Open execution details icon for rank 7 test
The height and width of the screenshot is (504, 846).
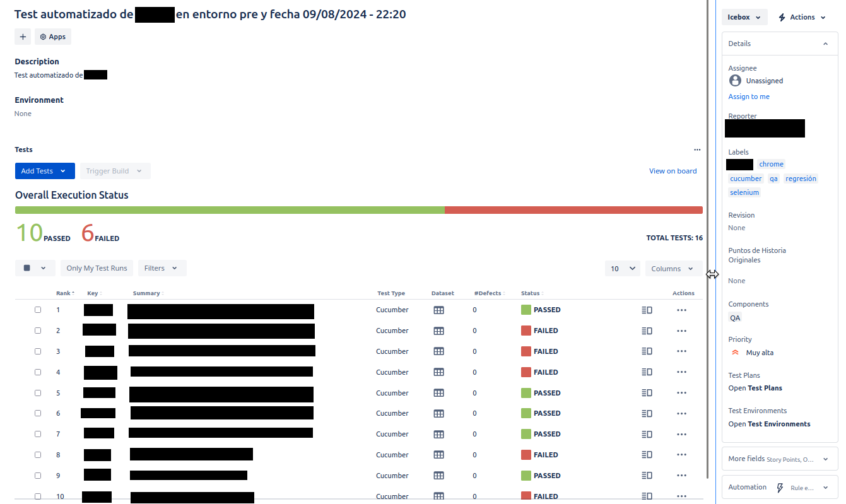[x=647, y=434]
